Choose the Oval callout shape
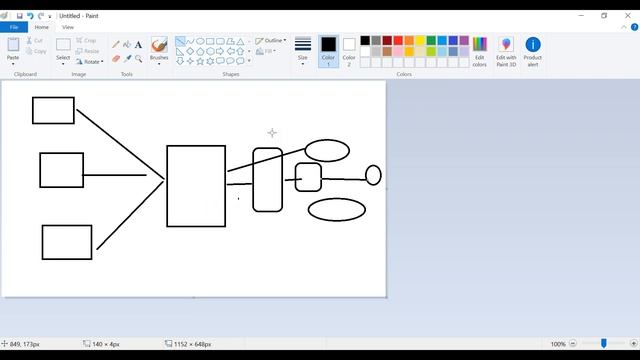This screenshot has width=640, height=360. tap(230, 61)
